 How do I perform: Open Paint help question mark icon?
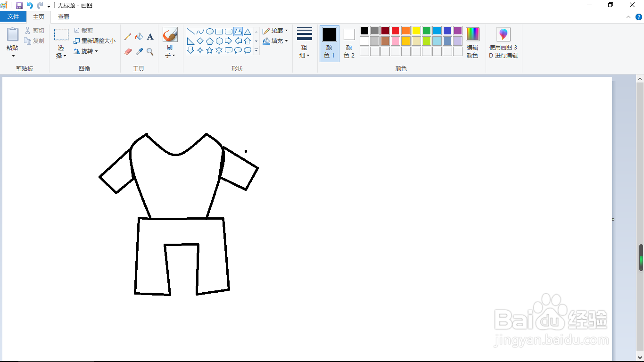pyautogui.click(x=639, y=17)
